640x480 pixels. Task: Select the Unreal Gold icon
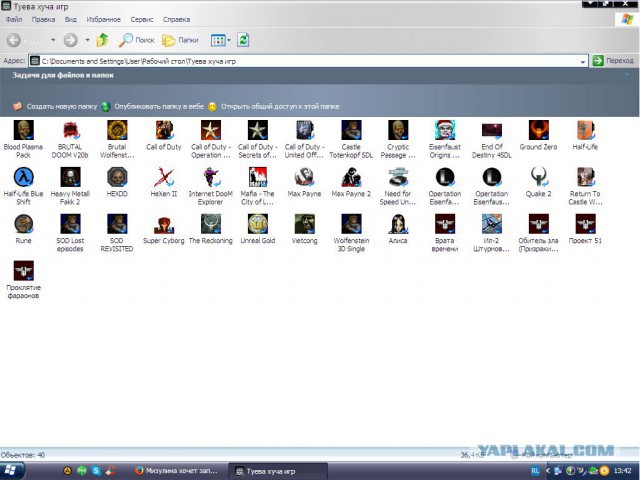coord(258,224)
